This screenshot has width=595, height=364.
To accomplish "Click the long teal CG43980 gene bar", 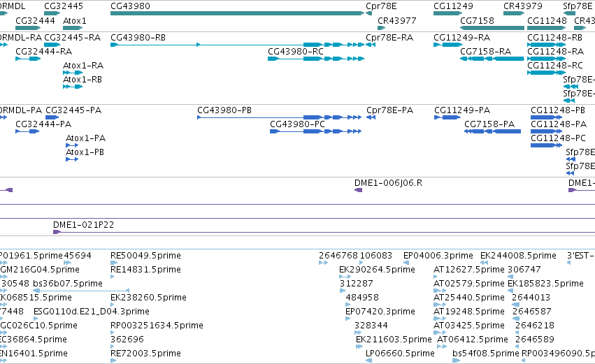I will point(237,13).
